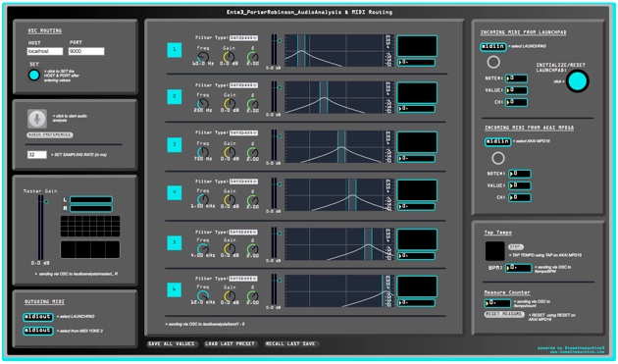Open Filter Type dropdown for band 5
Viewport: 618px width, 364px height.
pyautogui.click(x=243, y=232)
